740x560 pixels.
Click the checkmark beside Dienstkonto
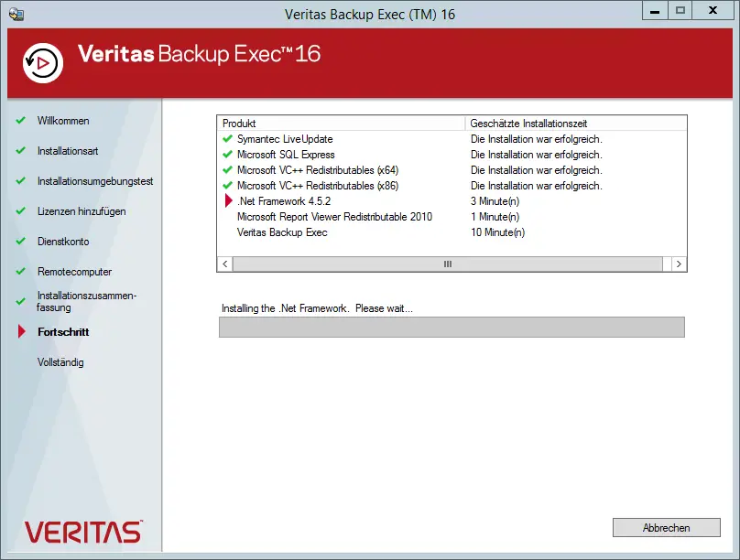(x=20, y=241)
